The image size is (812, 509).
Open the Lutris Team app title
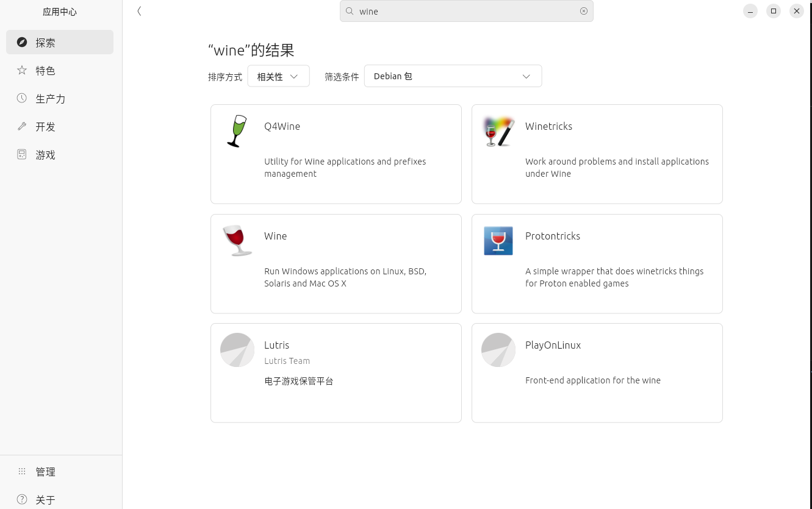277,345
